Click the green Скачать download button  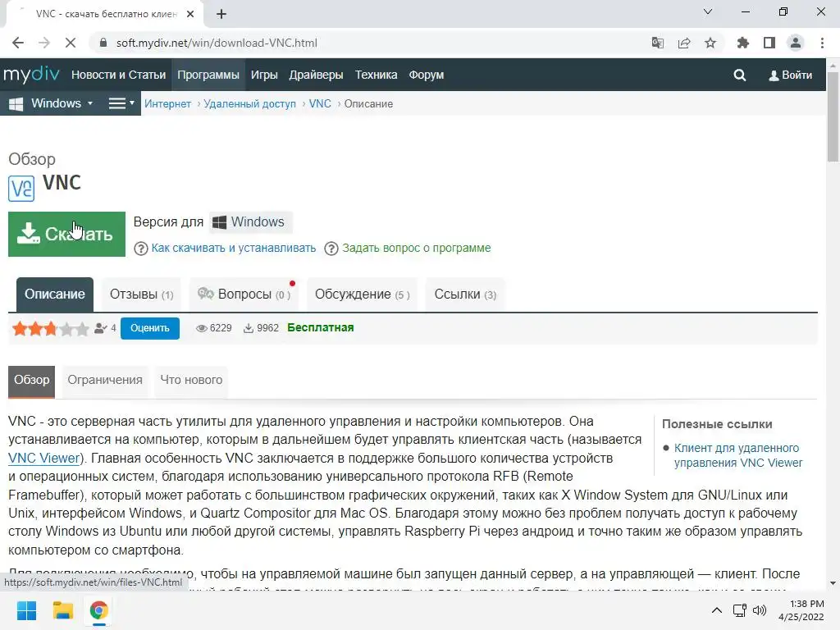[x=66, y=234]
